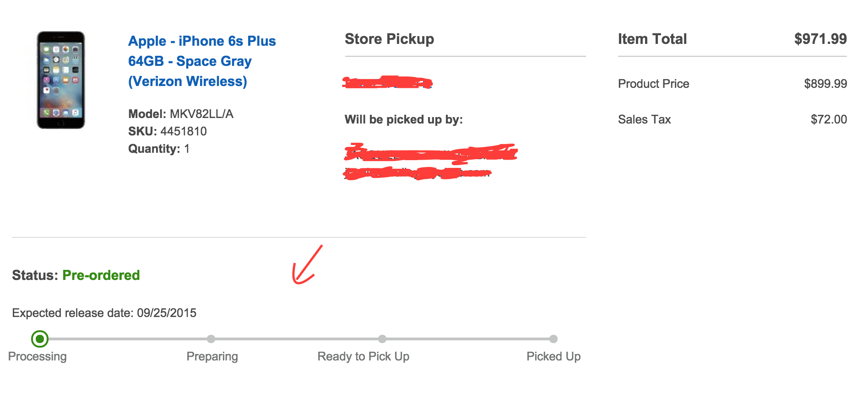Click the Sales Tax amount $72.00
Image resolution: width=868 pixels, height=419 pixels.
(x=828, y=120)
